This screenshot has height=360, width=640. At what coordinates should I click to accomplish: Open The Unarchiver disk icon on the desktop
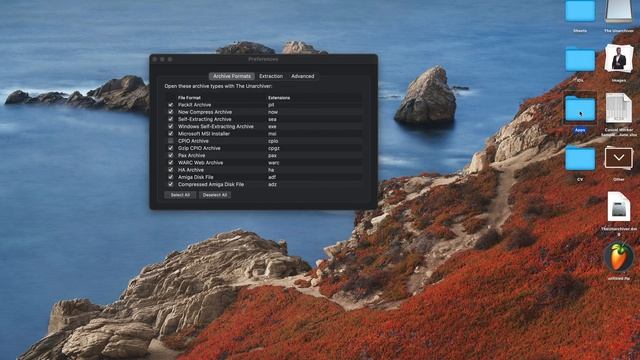[x=619, y=11]
